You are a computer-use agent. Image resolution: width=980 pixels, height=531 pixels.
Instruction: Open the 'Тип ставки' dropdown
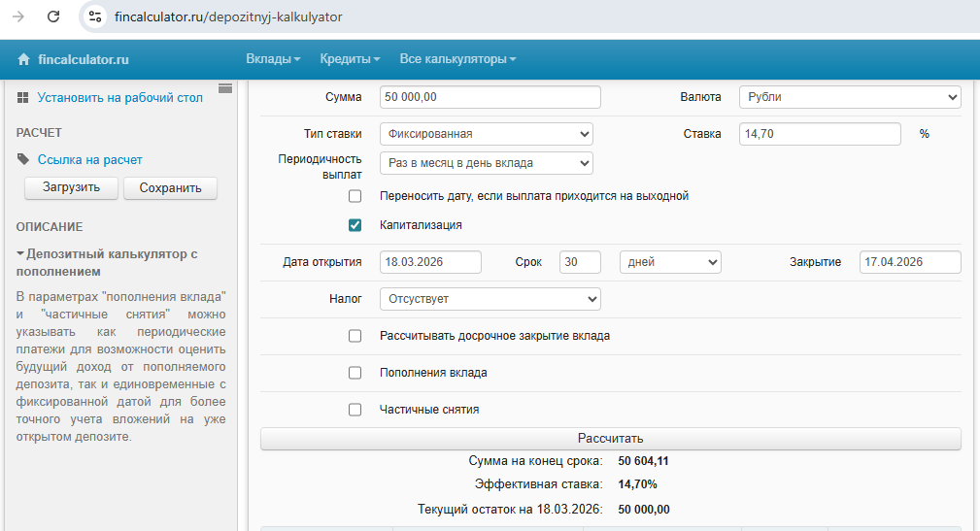[x=486, y=134]
